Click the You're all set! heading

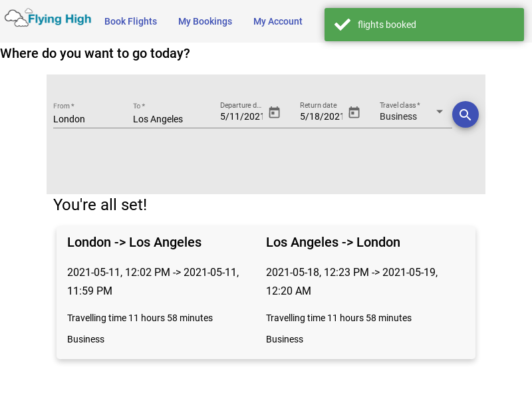[x=100, y=205]
